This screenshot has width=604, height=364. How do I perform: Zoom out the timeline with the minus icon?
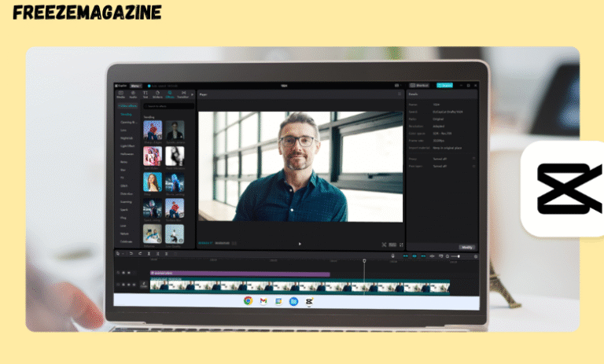click(447, 256)
